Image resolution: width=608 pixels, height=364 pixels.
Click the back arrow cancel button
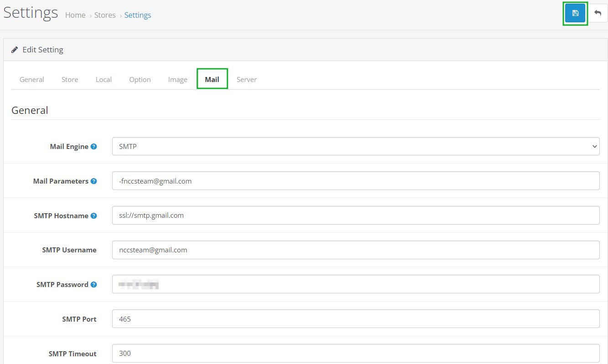[x=598, y=13]
